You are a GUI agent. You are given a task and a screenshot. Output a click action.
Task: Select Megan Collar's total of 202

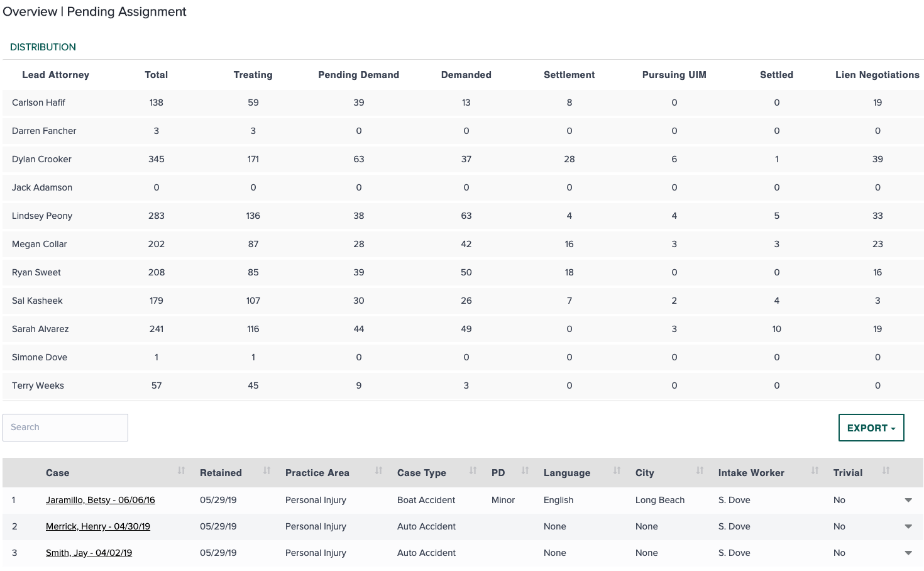[157, 244]
